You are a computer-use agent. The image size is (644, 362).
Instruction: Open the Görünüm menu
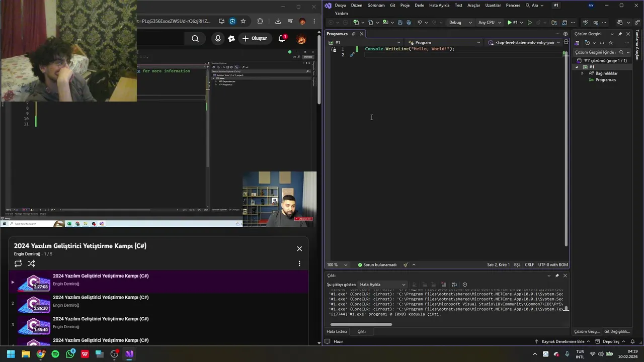(x=376, y=6)
